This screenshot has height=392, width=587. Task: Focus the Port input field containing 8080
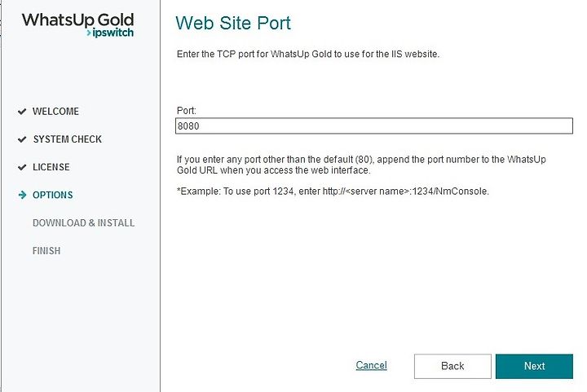[374, 126]
